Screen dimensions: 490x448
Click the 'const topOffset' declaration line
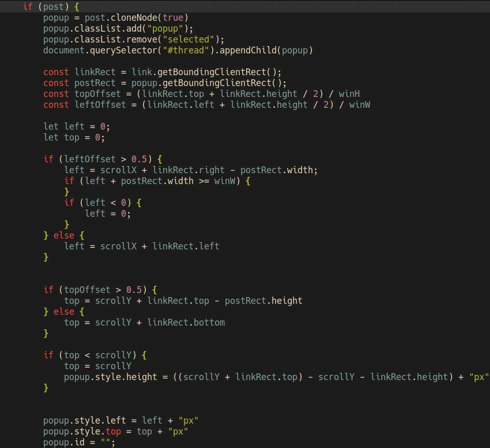point(201,94)
